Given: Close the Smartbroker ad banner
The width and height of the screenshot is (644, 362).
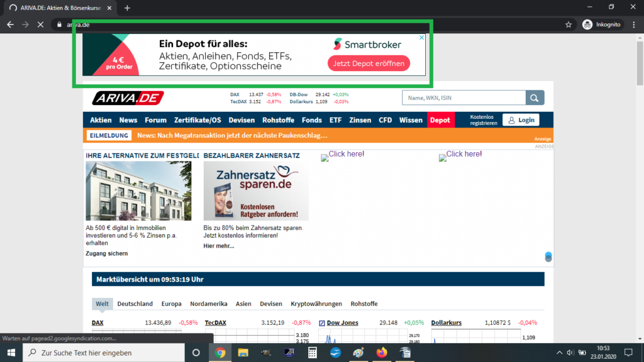Looking at the screenshot, I should pos(421,37).
